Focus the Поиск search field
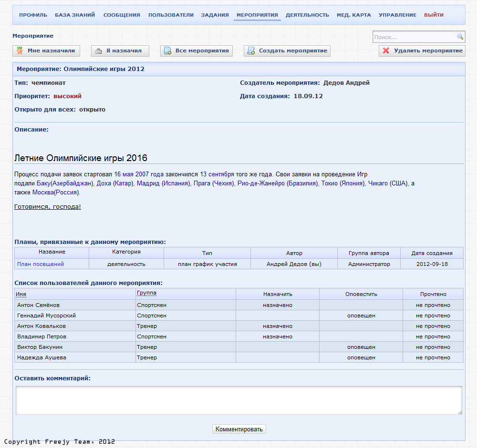Viewport: 477px width, 448px height. point(414,37)
